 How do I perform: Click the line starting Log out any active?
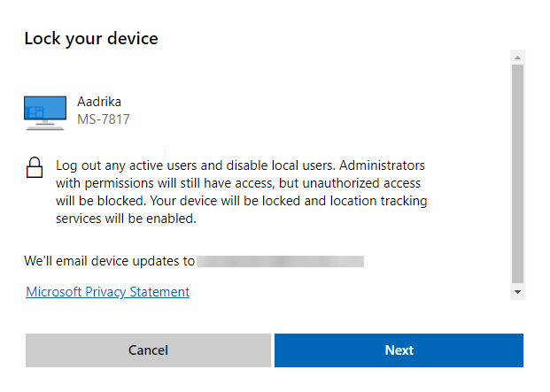point(240,165)
